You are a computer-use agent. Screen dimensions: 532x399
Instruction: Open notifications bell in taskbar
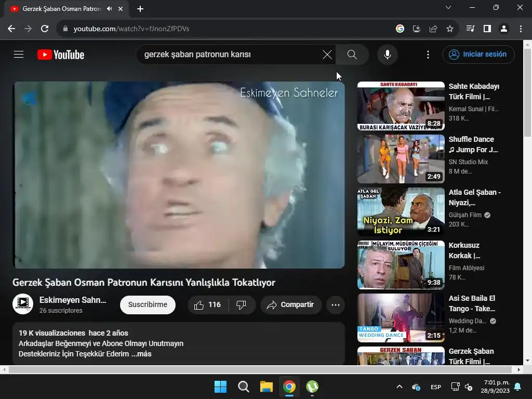point(518,387)
